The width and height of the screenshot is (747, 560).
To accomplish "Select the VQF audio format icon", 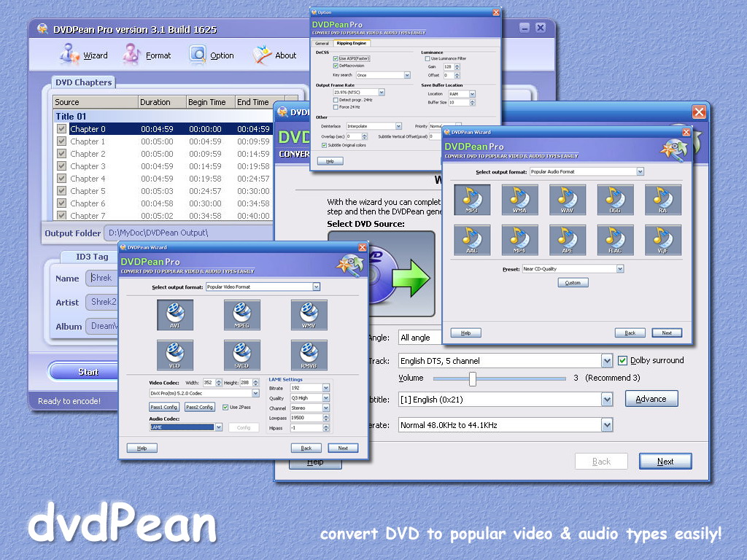I will pyautogui.click(x=663, y=240).
